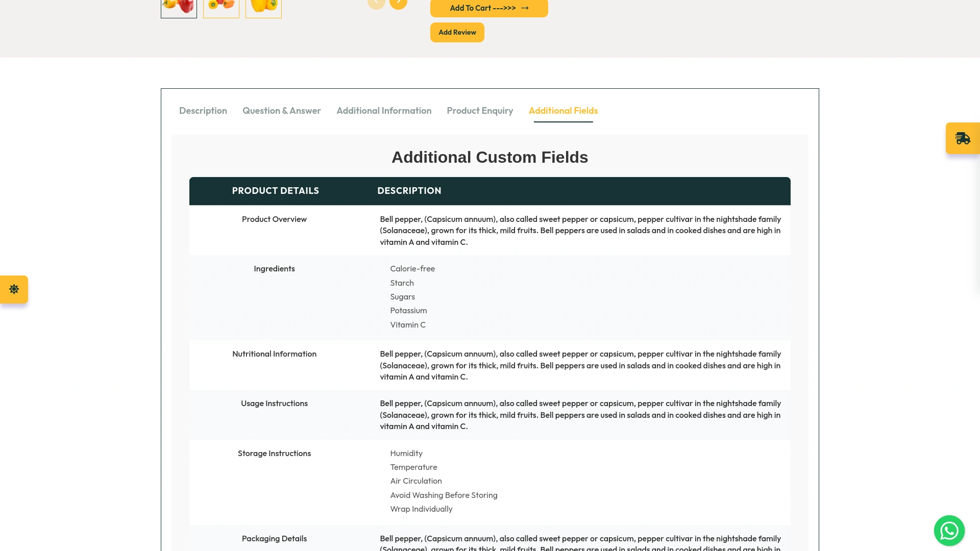Click the Ingredients row label
980x551 pixels.
pos(274,269)
